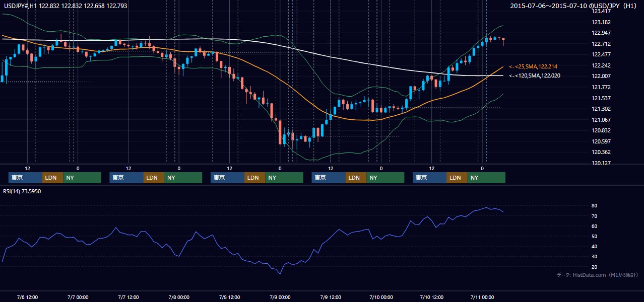Click price axis value 122.712
Image resolution: width=644 pixels, height=302 pixels.
pos(601,44)
